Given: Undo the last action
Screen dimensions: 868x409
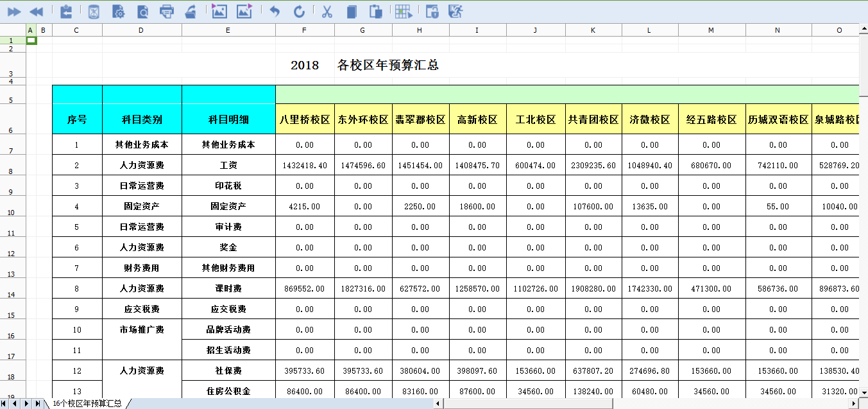Looking at the screenshot, I should click(x=275, y=11).
